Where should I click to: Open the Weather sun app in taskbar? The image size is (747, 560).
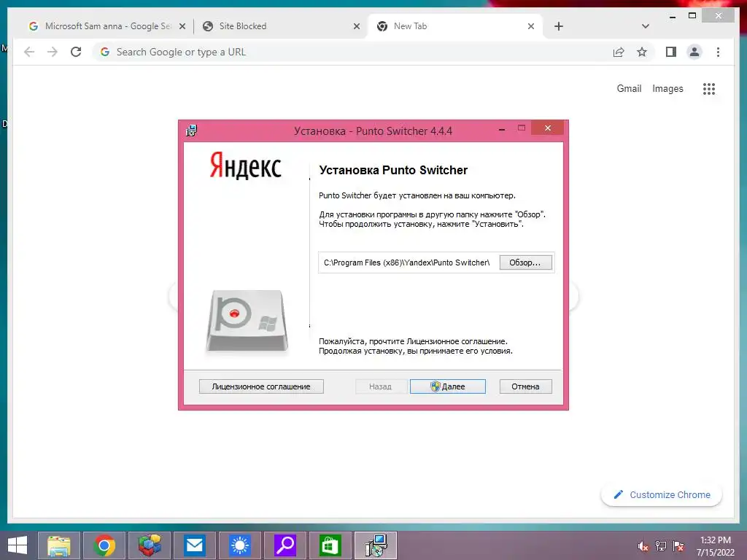(x=239, y=545)
